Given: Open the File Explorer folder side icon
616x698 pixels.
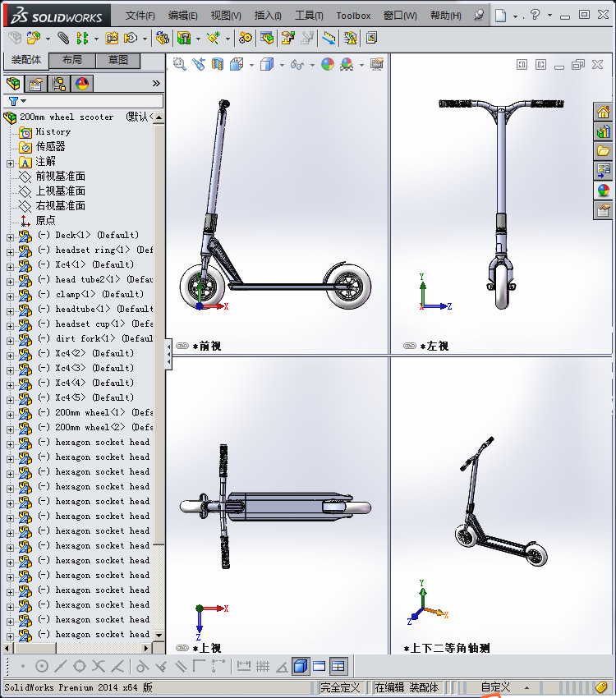Looking at the screenshot, I should pos(603,151).
